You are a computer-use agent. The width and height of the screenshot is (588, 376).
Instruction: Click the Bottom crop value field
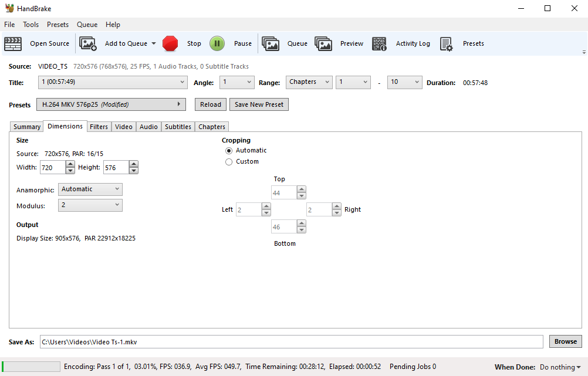(284, 227)
